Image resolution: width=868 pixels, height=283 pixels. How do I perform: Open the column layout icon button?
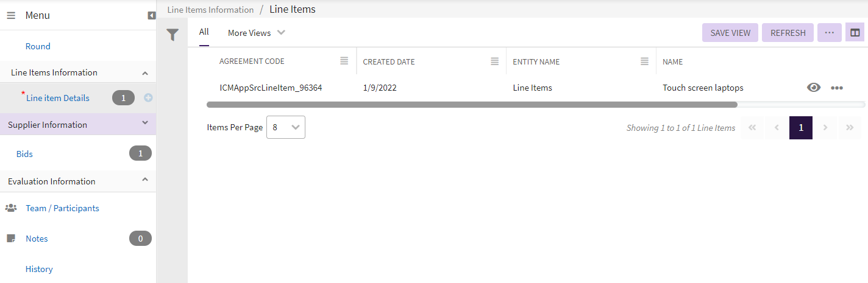point(855,33)
